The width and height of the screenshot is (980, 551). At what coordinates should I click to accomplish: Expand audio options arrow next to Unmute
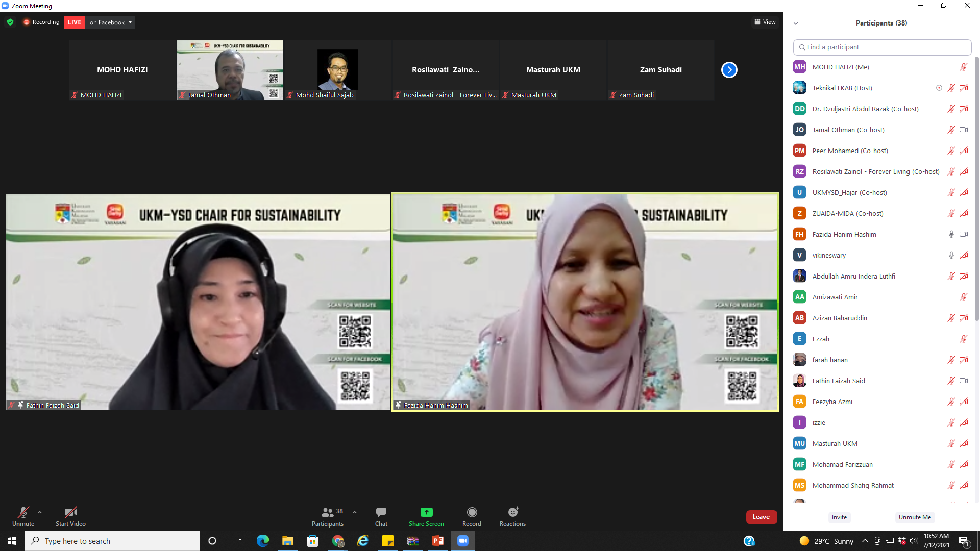[40, 512]
